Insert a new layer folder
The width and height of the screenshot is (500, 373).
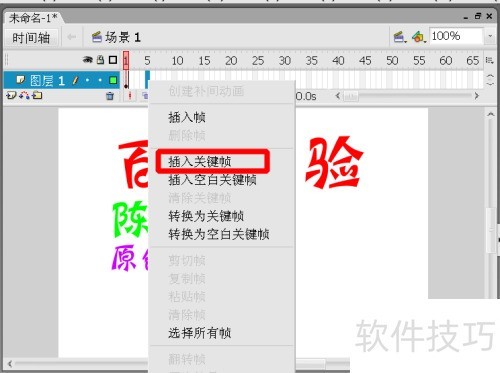(x=37, y=96)
